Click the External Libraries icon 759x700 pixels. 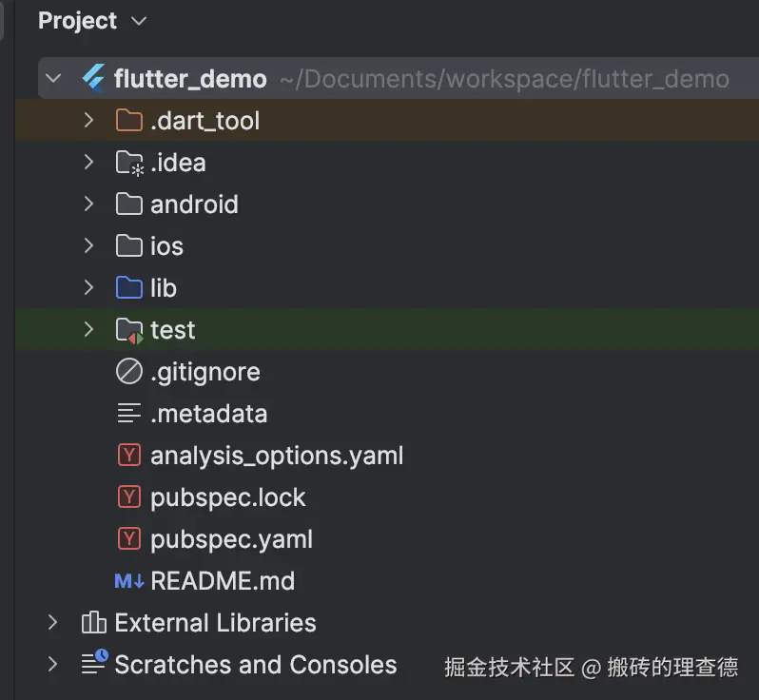click(93, 623)
